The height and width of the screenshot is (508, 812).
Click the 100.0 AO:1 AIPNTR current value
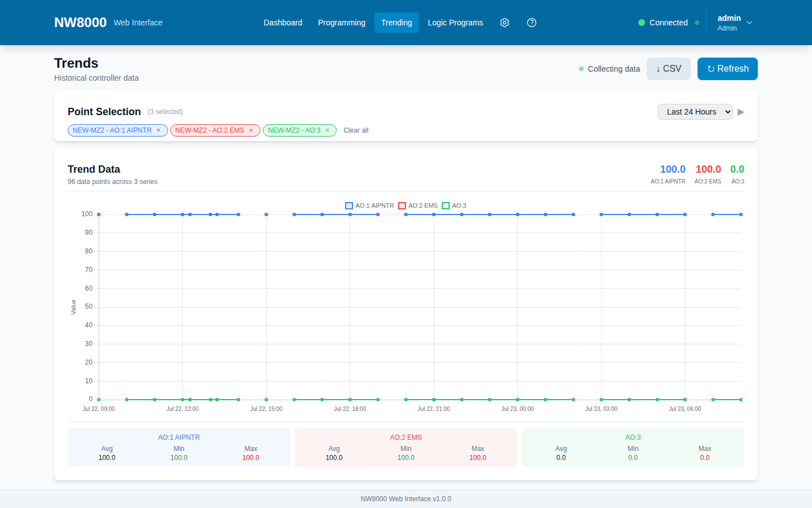[x=673, y=169]
